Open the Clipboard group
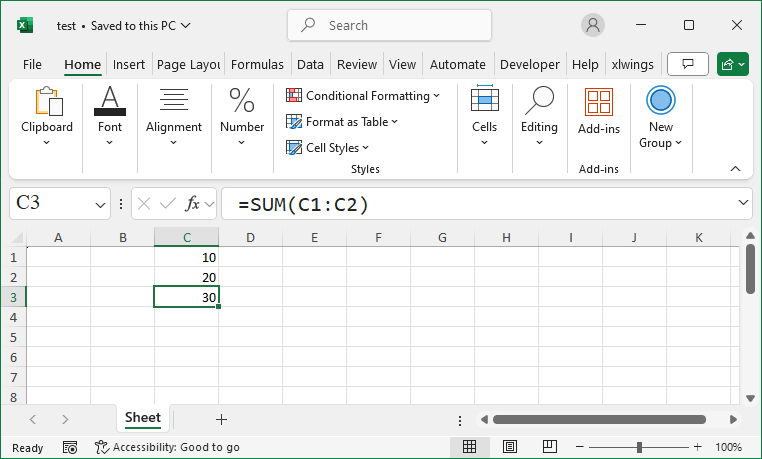Image resolution: width=762 pixels, height=459 pixels. [47, 117]
